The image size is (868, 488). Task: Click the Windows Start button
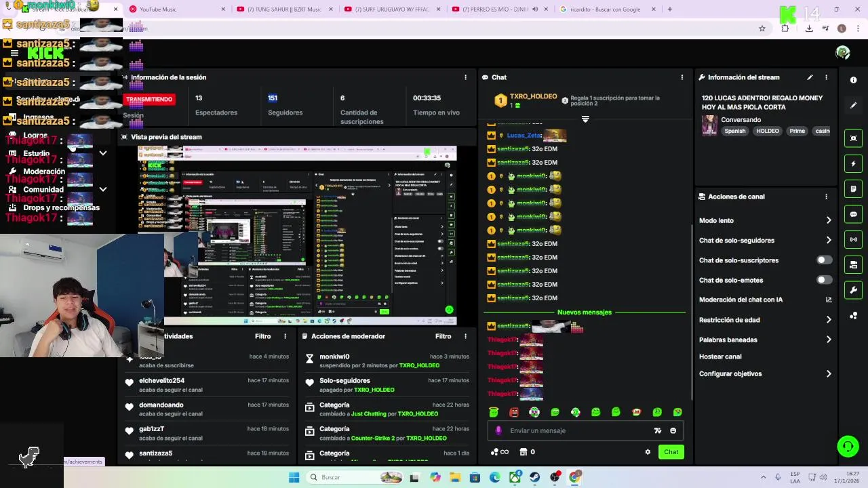[294, 477]
